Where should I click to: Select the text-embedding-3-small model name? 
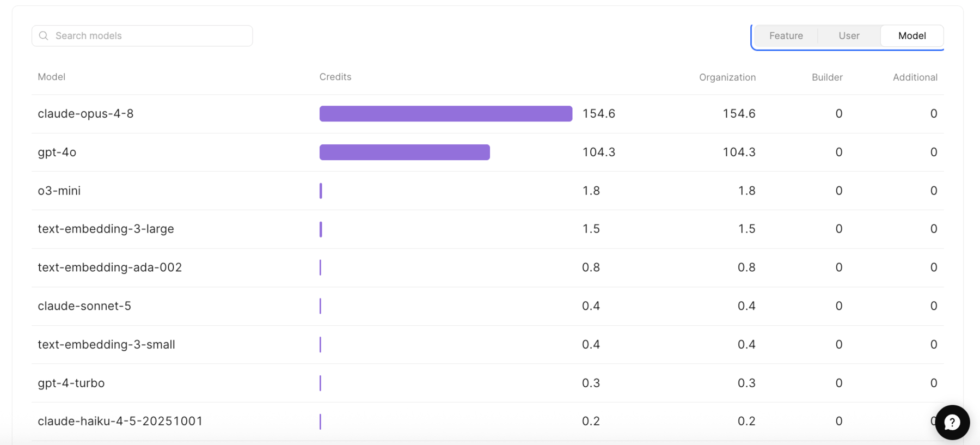(107, 344)
